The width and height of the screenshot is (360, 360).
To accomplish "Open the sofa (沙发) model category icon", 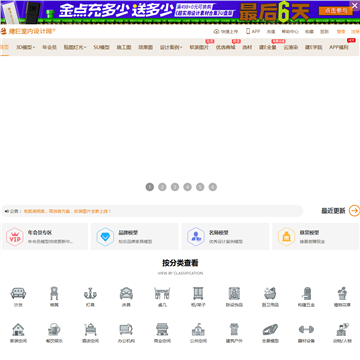I will tap(18, 293).
